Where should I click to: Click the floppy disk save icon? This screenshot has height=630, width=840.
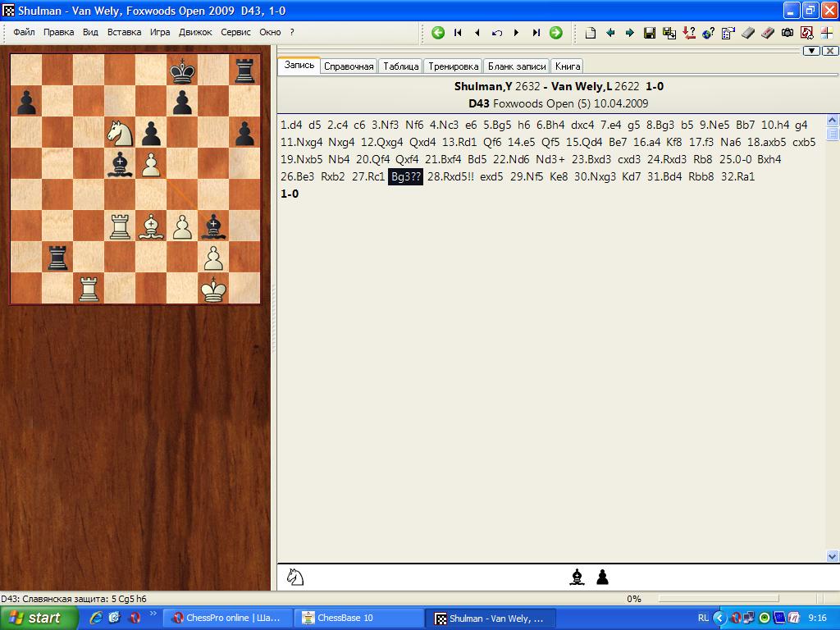tap(650, 33)
